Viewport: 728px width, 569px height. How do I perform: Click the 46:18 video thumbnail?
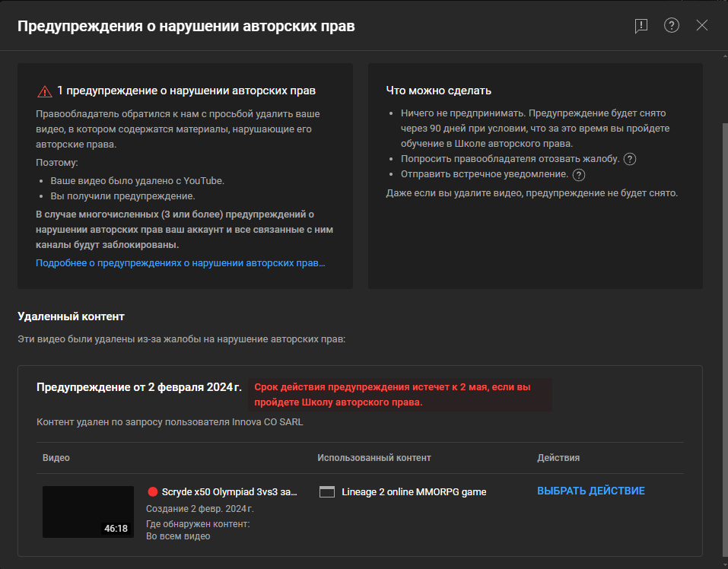click(x=87, y=511)
